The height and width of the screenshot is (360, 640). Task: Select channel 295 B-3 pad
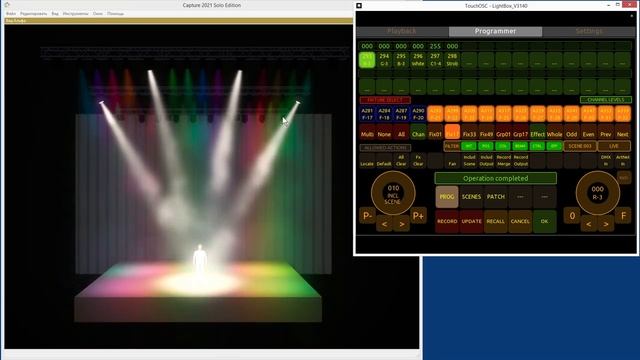tap(401, 60)
